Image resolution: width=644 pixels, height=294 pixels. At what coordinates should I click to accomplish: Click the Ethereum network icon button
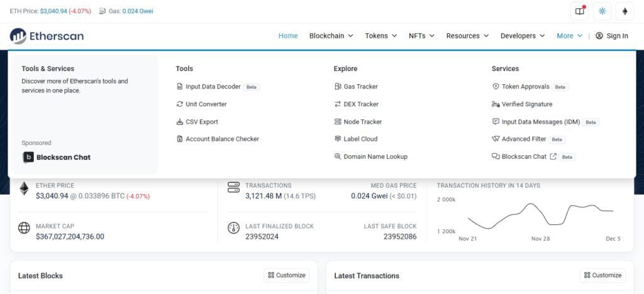pos(625,11)
